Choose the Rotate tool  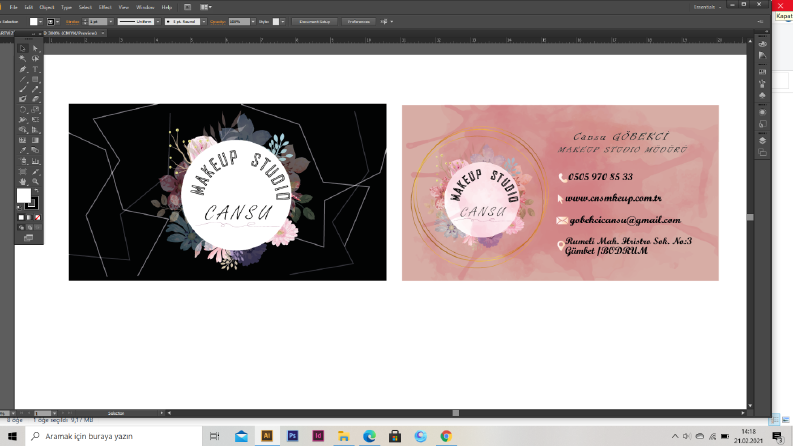click(x=23, y=110)
